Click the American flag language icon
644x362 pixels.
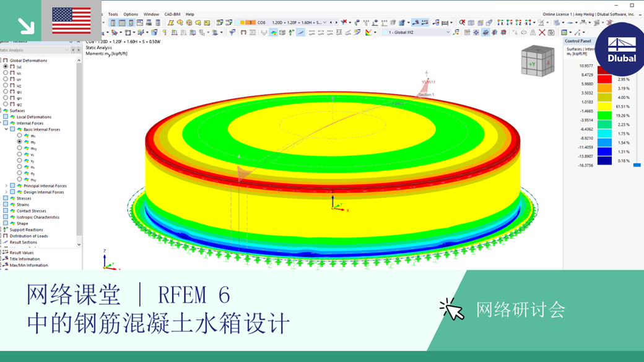point(71,20)
